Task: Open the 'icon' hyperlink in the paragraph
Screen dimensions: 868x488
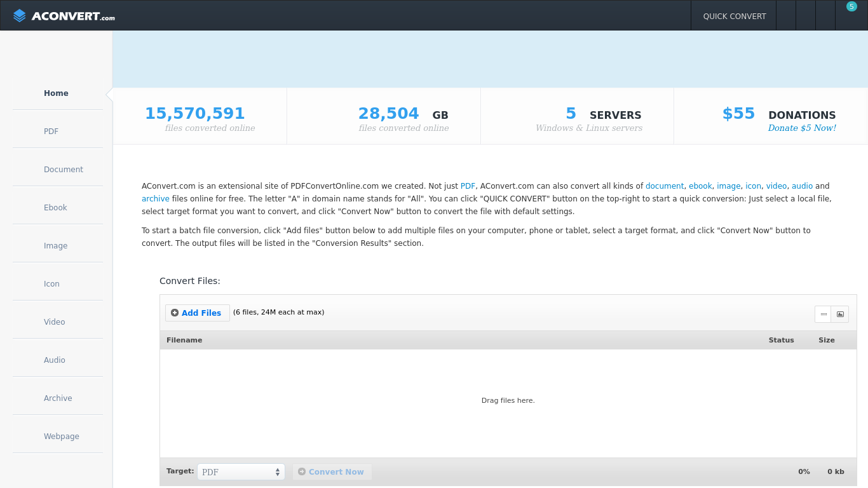Action: (x=753, y=186)
